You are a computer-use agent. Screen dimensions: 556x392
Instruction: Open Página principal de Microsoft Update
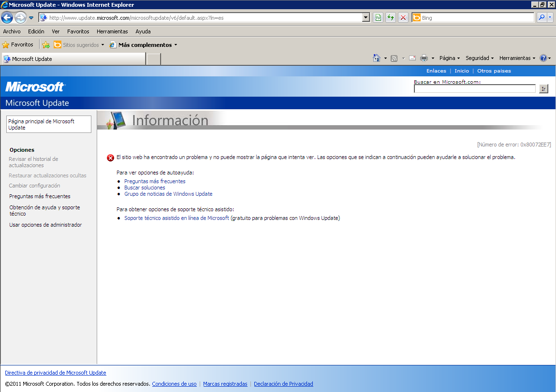48,124
